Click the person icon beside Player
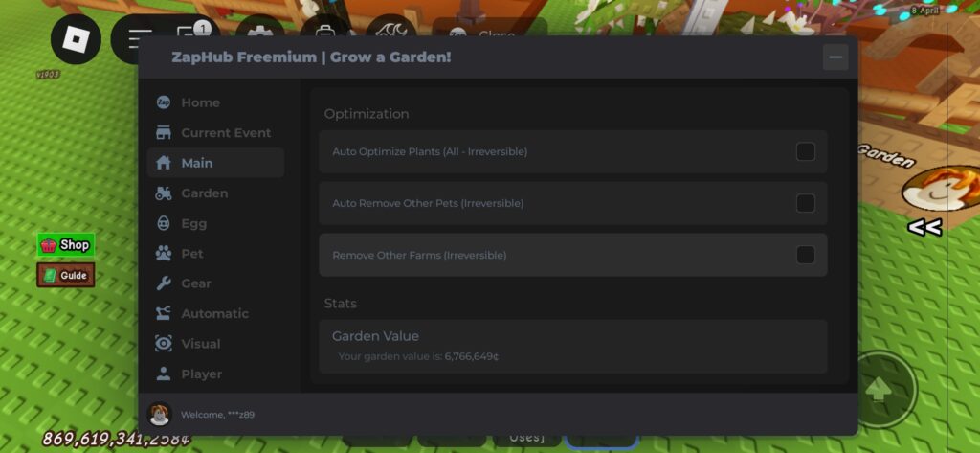This screenshot has height=453, width=980. tap(163, 374)
